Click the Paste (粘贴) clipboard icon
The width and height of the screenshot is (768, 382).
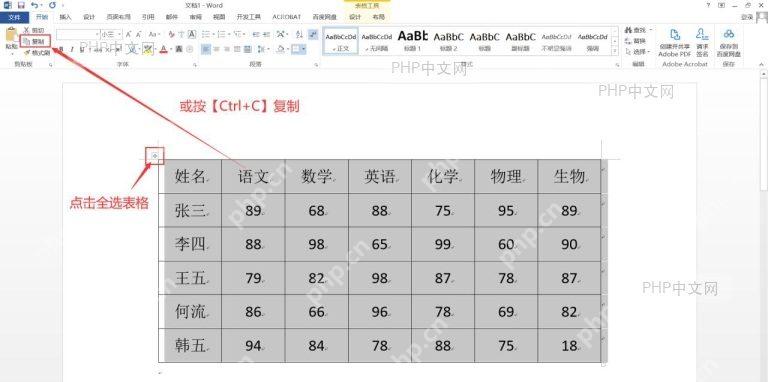coord(11,34)
